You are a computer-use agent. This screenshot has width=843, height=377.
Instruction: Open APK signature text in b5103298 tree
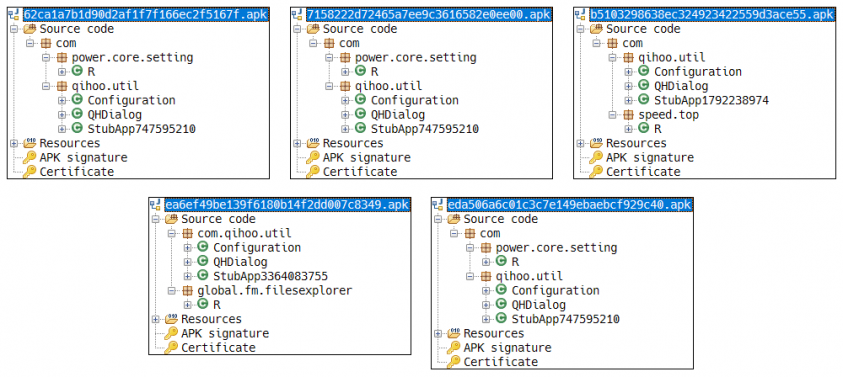point(649,158)
